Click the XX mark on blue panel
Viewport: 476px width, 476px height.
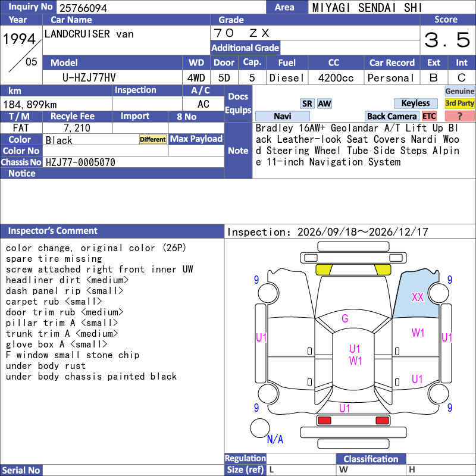point(418,297)
